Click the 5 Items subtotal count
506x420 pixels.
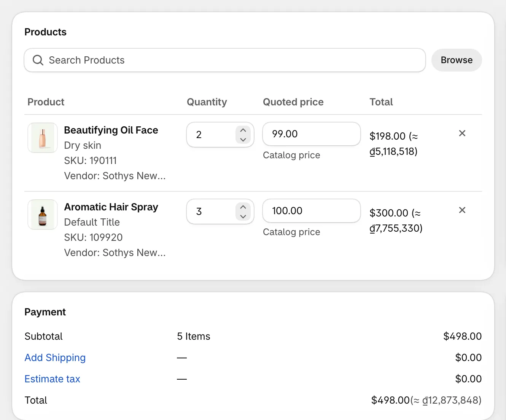194,336
